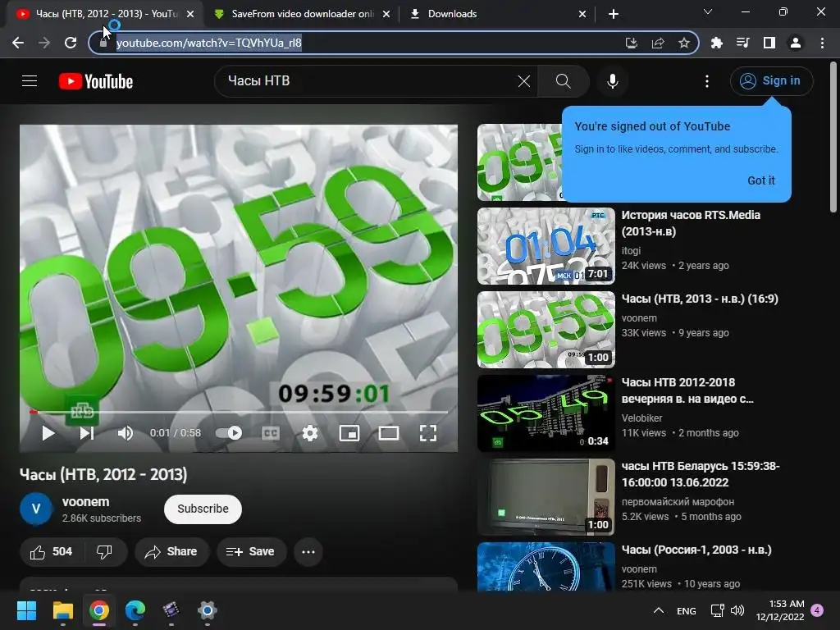Screen dimensions: 840x630
Task: Click install app icon in address bar
Action: click(x=632, y=43)
